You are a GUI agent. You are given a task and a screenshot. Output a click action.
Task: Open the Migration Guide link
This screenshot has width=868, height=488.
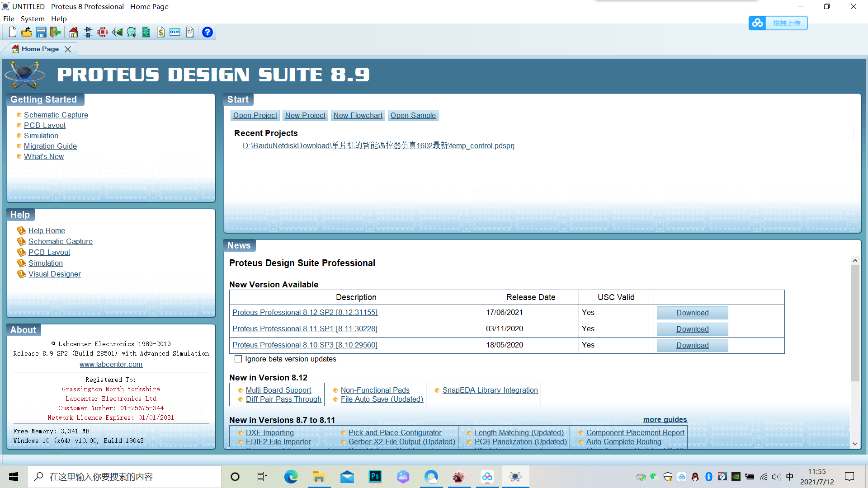(50, 146)
